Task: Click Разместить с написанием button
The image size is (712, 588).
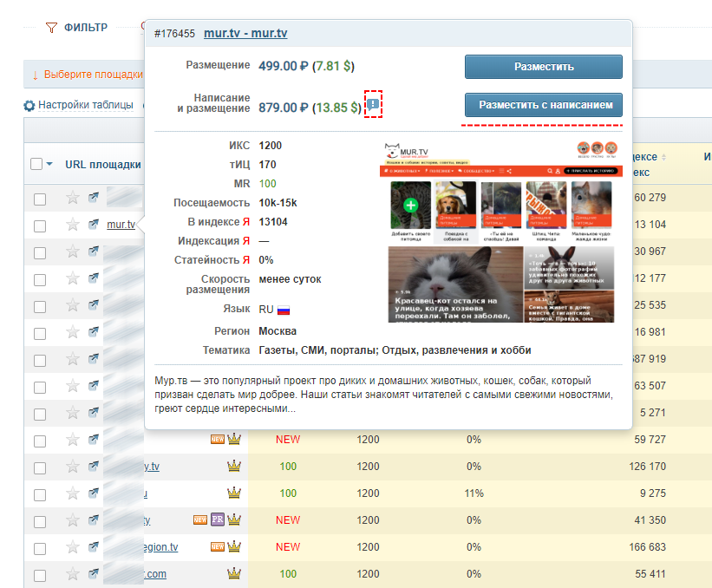Action: click(x=544, y=105)
